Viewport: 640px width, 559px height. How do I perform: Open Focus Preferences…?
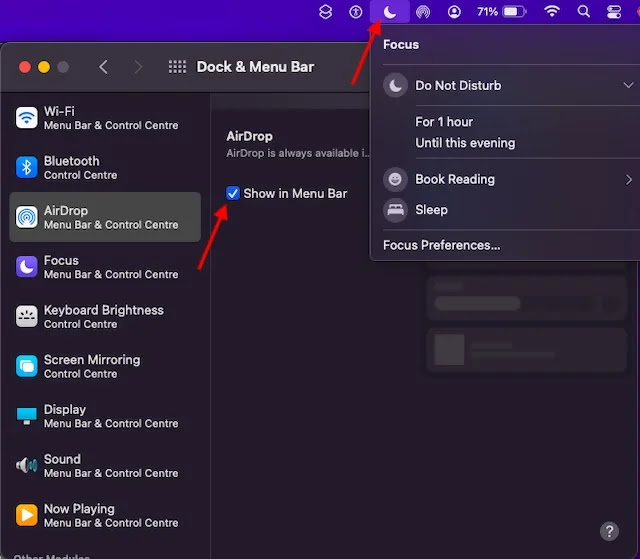tap(441, 245)
